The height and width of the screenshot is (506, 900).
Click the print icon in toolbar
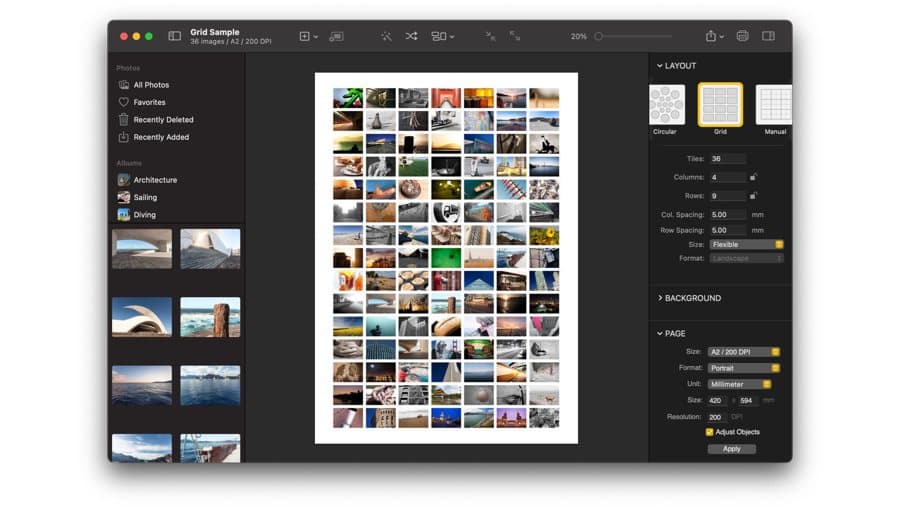point(742,36)
